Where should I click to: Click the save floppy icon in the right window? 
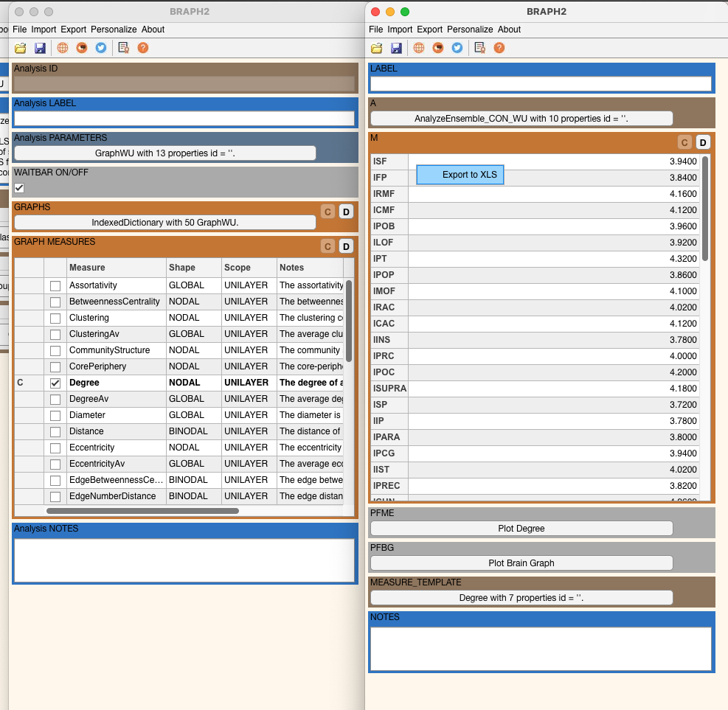pos(396,48)
